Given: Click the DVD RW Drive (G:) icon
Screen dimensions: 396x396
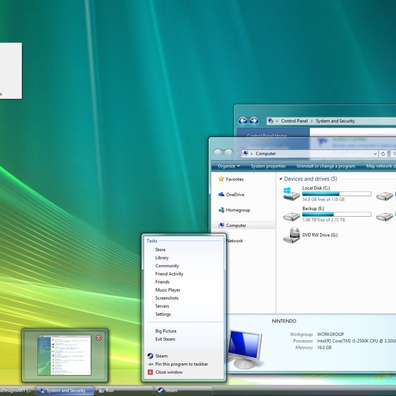Looking at the screenshot, I should pyautogui.click(x=292, y=235).
